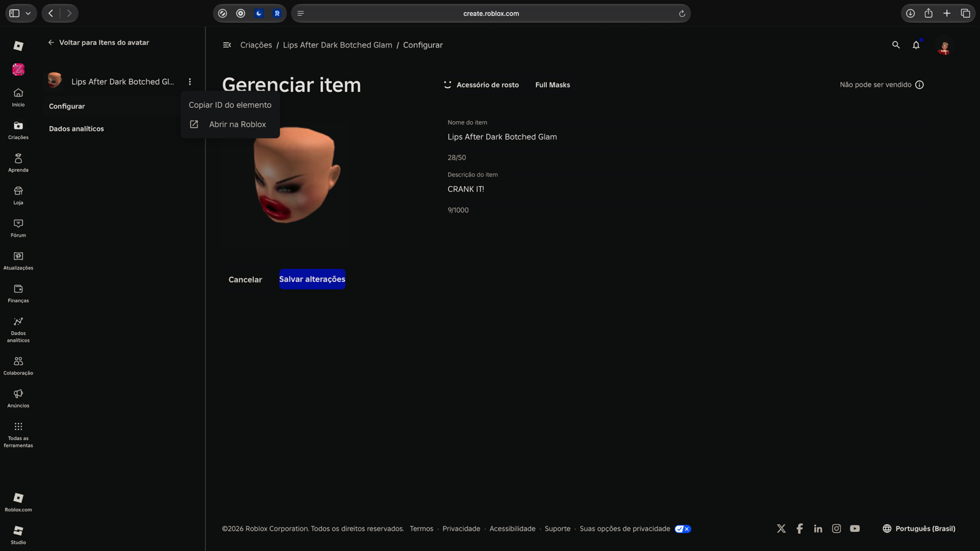Click the info icon beside Não pode ser vendido

click(919, 85)
